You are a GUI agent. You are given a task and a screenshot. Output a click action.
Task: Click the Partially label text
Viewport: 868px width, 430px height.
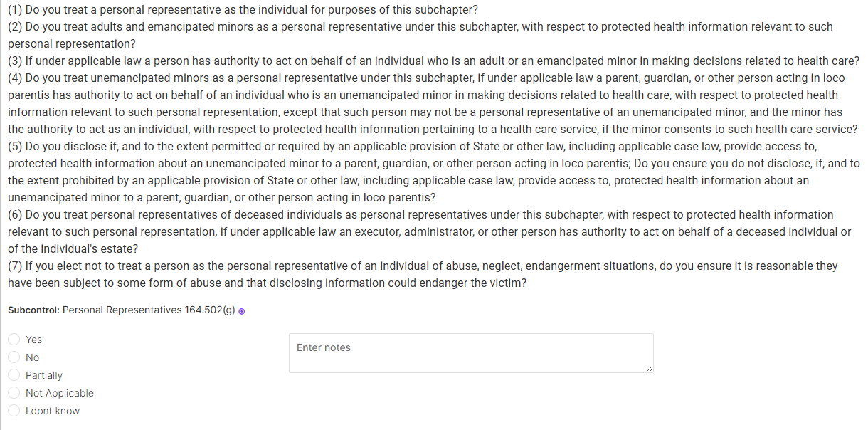[44, 375]
